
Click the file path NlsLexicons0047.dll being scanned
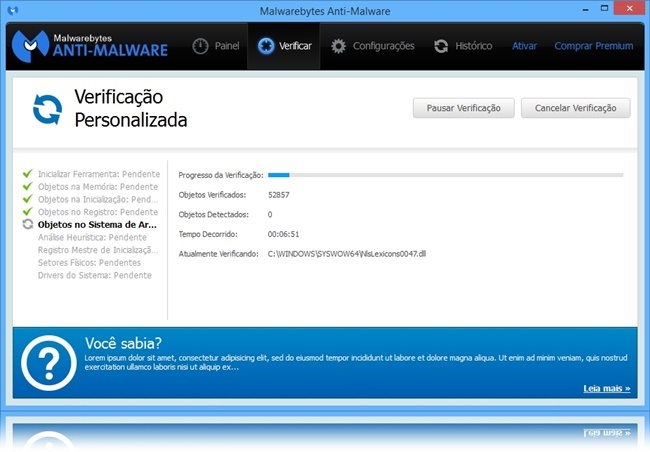[347, 254]
